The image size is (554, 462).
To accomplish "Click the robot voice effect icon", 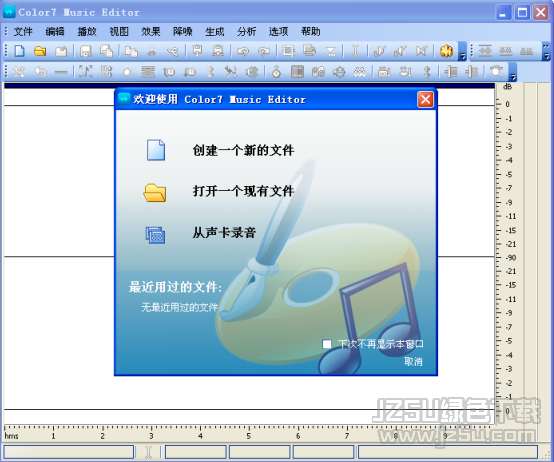I will pos(384,72).
